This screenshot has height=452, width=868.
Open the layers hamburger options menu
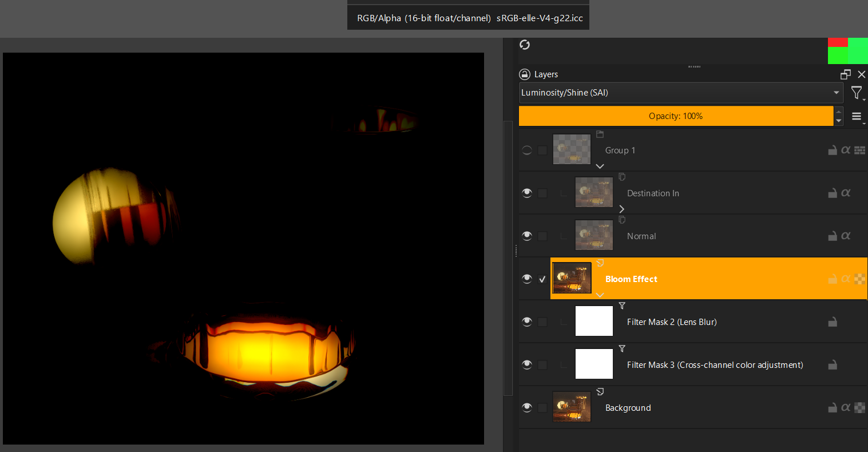point(857,116)
